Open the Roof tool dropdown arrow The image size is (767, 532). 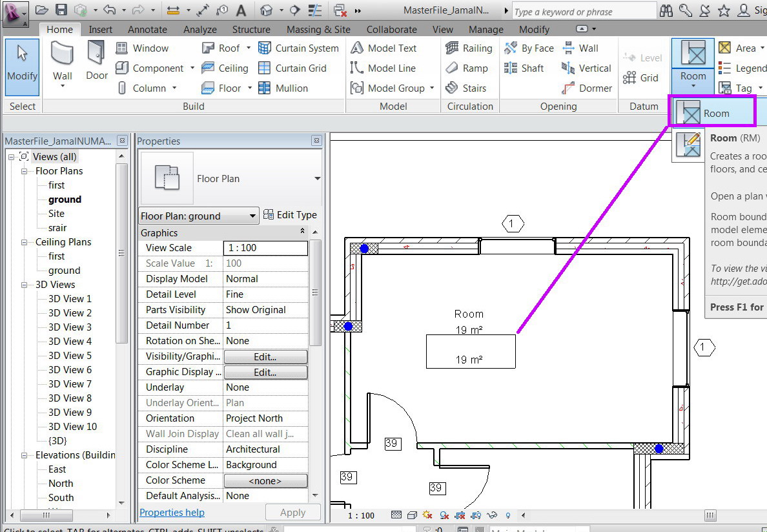(x=248, y=48)
